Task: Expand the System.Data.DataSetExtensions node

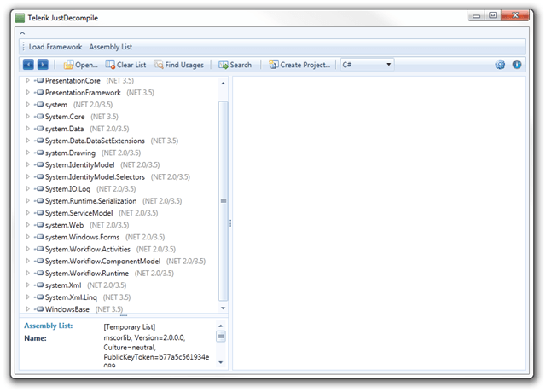Action: coord(28,141)
